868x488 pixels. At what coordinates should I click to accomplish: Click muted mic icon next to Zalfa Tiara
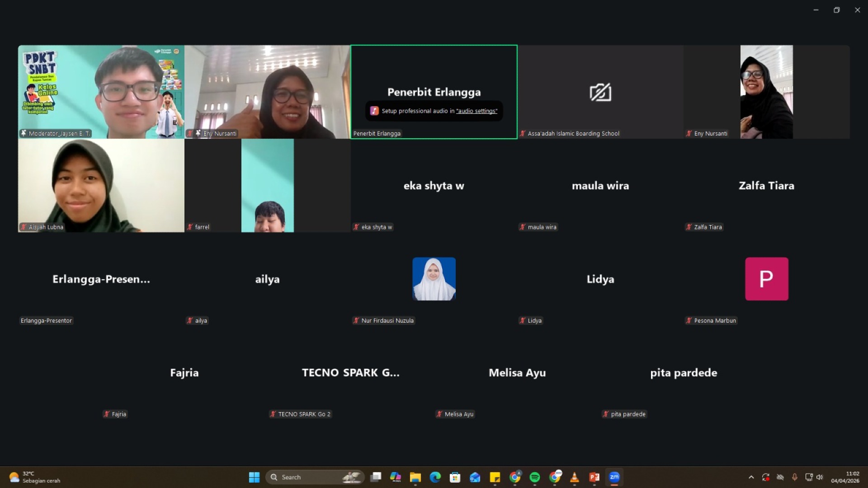click(x=689, y=227)
